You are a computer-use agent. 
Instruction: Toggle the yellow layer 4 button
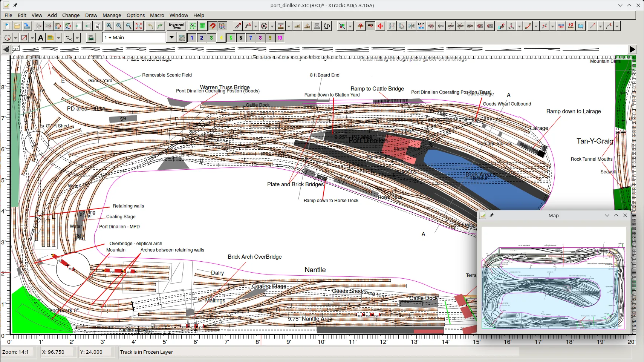tap(221, 38)
